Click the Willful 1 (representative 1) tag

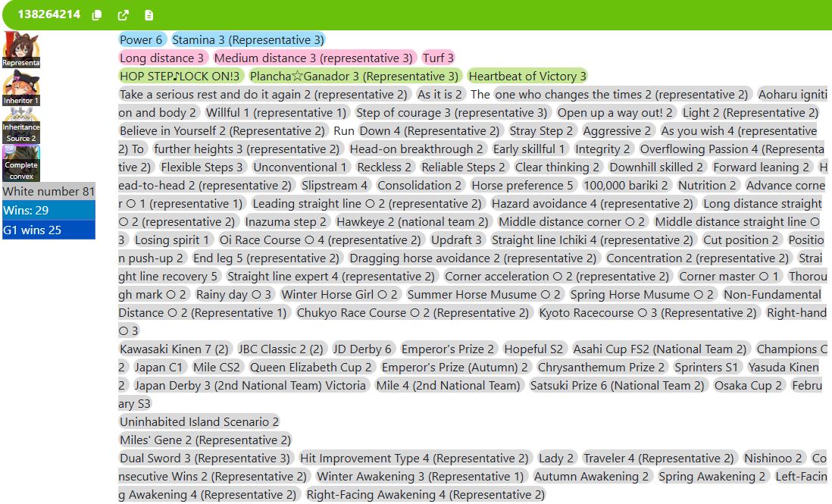click(276, 112)
